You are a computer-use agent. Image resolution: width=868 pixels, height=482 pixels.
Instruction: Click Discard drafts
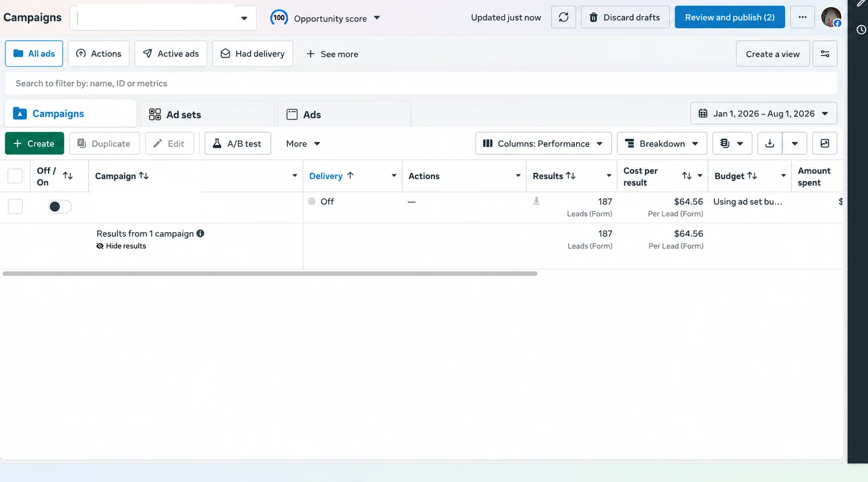pyautogui.click(x=625, y=17)
